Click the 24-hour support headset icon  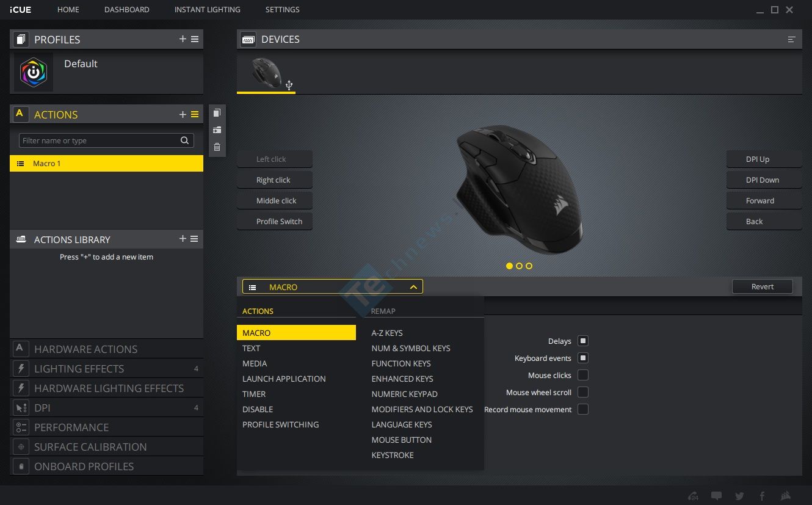tap(693, 496)
